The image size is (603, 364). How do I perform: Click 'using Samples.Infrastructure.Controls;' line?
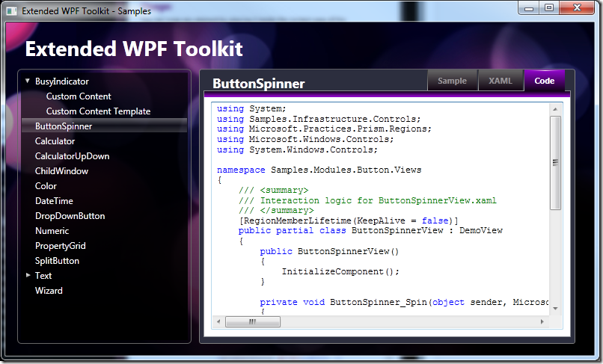(x=319, y=119)
